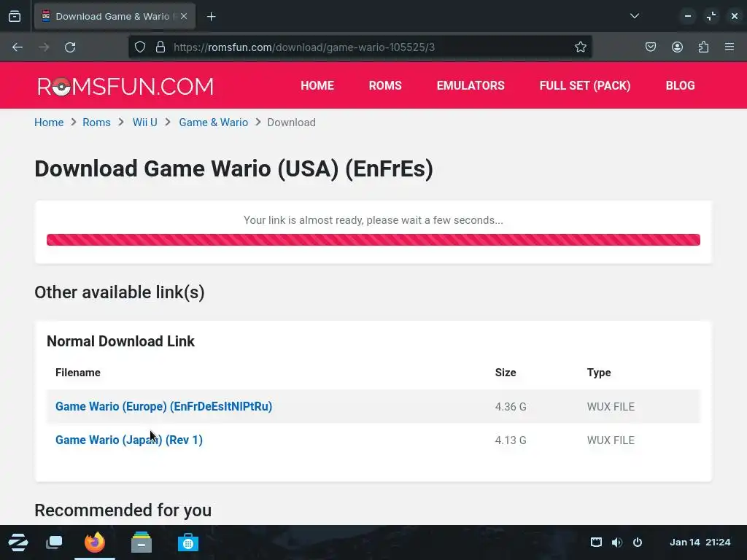Reload the current page
747x560 pixels.
point(70,47)
